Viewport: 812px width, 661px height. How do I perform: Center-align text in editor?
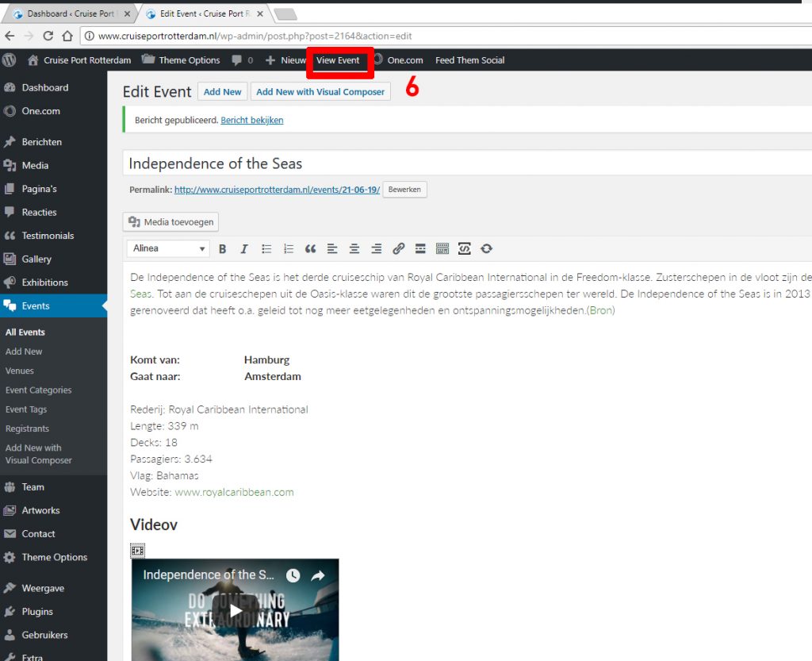pos(354,248)
